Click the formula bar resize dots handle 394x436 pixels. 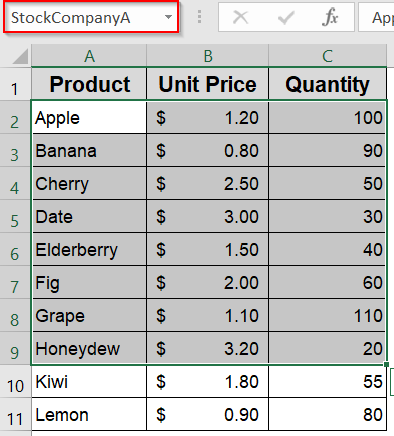[199, 17]
